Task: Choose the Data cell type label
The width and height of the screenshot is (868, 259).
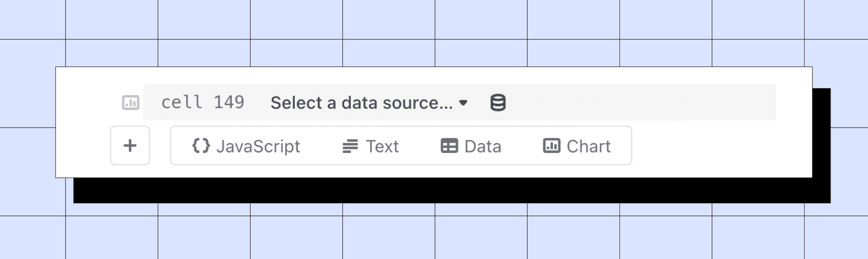Action: [x=483, y=146]
